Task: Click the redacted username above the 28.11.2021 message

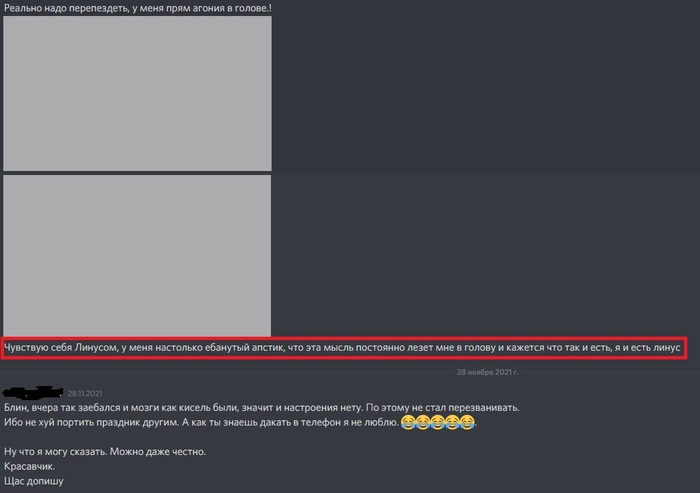Action: point(33,393)
